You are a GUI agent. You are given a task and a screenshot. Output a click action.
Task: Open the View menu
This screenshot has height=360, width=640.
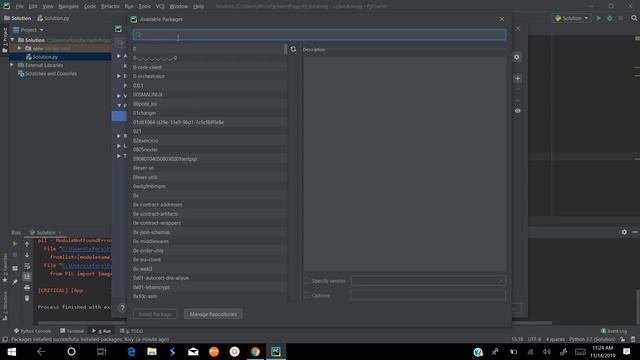(x=48, y=7)
